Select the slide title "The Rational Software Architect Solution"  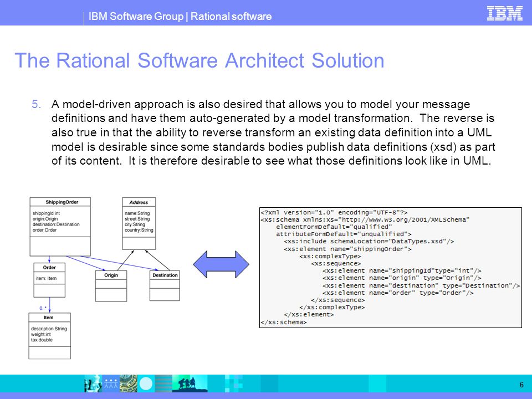[x=199, y=60]
